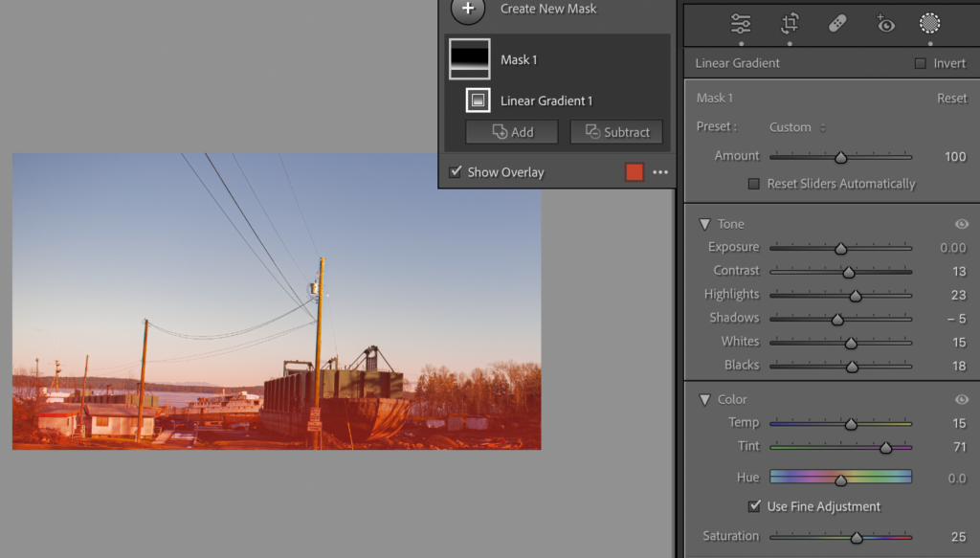Click the Amount slider handle
Viewport: 980px width, 558px height.
(x=840, y=158)
